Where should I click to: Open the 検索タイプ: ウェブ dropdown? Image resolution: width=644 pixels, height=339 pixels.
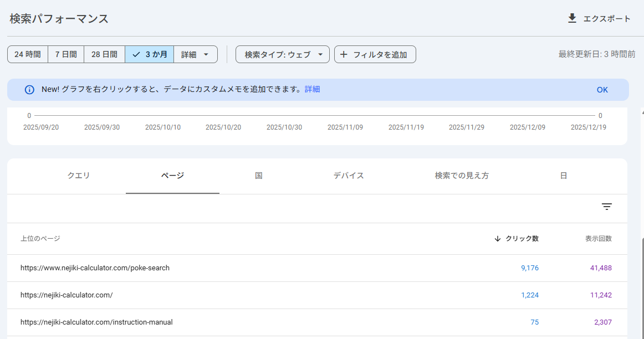click(282, 54)
